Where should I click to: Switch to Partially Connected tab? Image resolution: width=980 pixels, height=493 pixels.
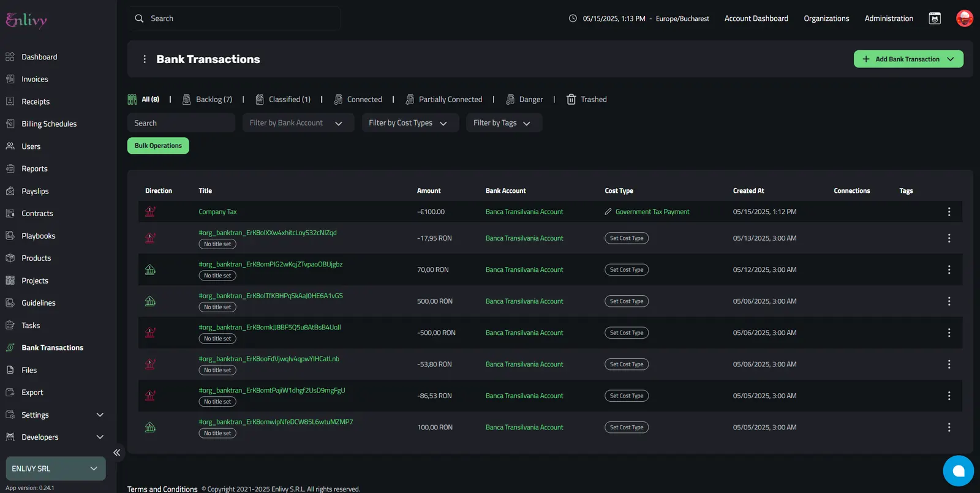[x=444, y=99]
